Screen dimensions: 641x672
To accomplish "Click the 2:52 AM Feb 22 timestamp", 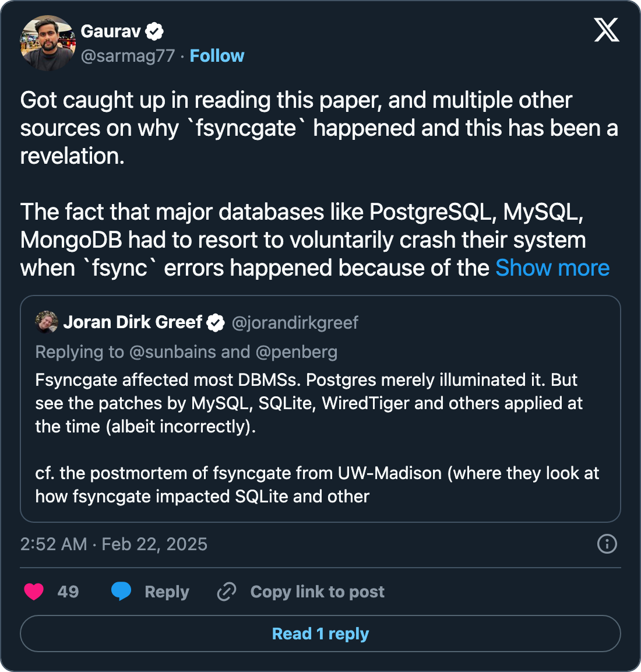I will [114, 544].
